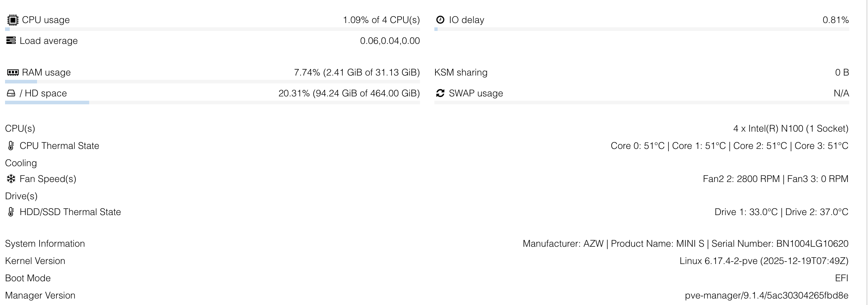Viewport: 868px width, 305px height.
Task: Click the SWAP usage refresh icon
Action: tap(440, 93)
